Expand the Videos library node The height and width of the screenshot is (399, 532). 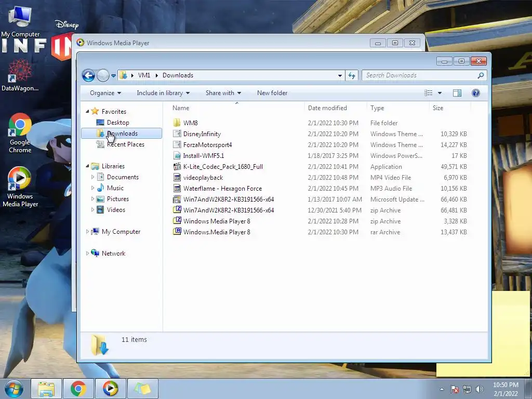(x=92, y=210)
